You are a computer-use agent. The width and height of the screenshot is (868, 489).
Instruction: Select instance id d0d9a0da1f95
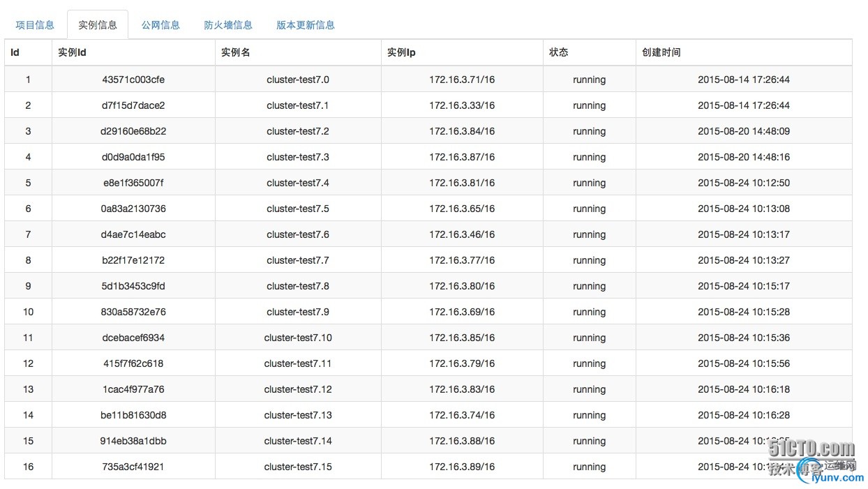click(x=133, y=157)
